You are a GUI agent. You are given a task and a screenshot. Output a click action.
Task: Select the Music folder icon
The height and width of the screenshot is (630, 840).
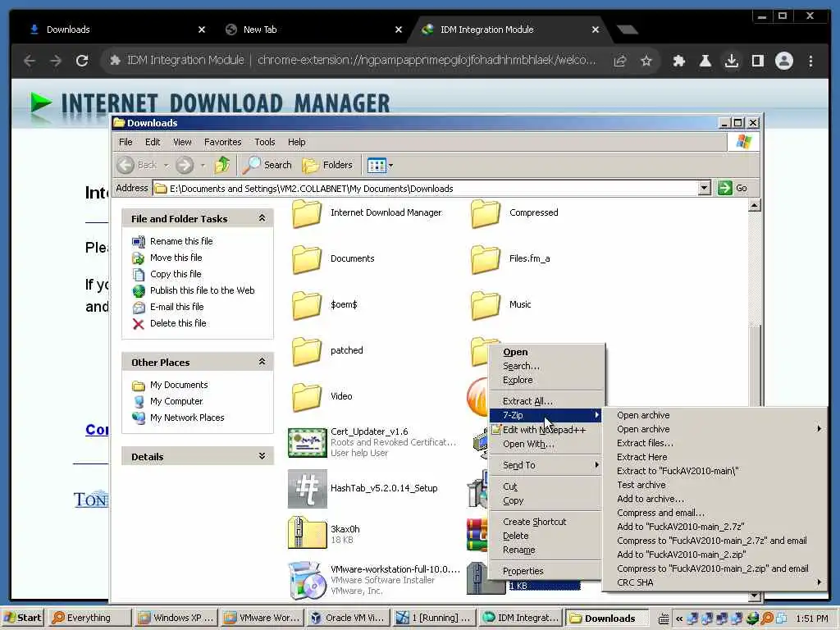pyautogui.click(x=486, y=305)
